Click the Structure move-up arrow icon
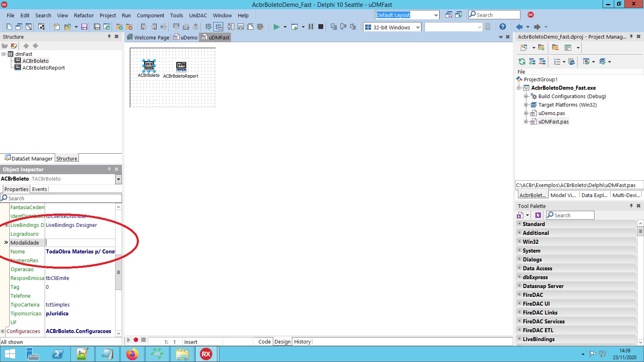The height and width of the screenshot is (362, 644). [x=26, y=46]
